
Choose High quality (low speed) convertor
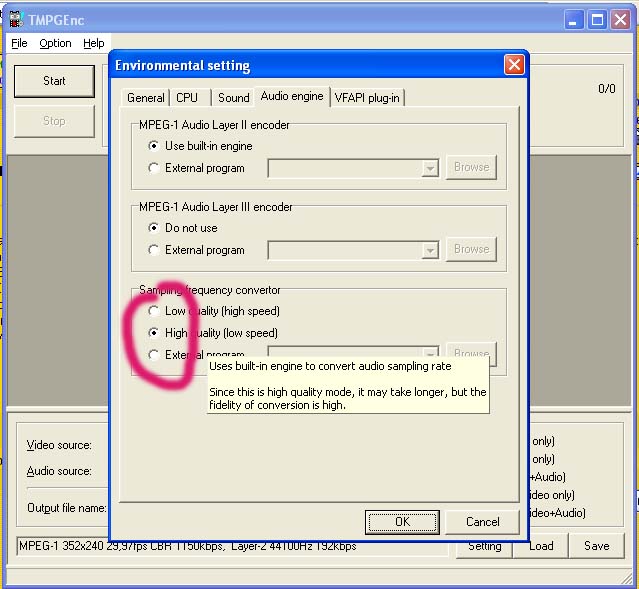click(213, 333)
